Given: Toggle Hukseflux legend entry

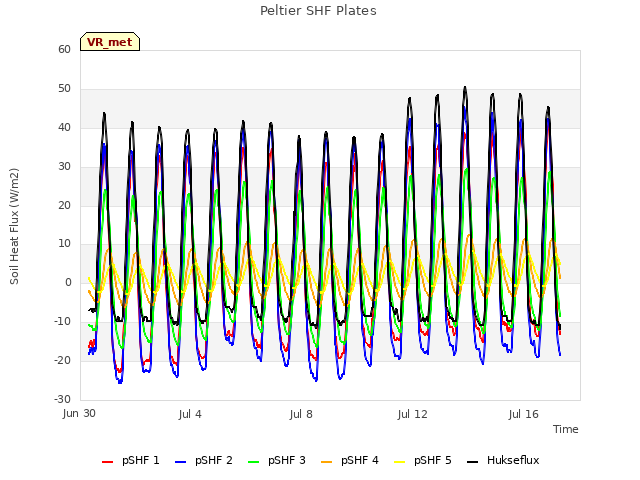Looking at the screenshot, I should click(x=503, y=460).
